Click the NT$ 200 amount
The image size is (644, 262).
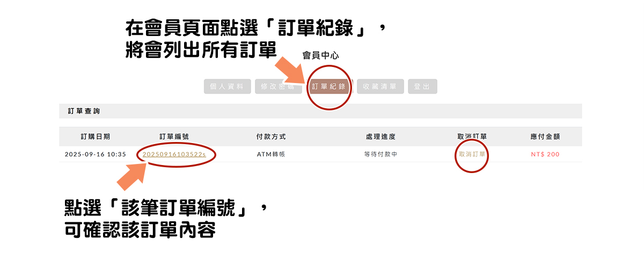545,154
